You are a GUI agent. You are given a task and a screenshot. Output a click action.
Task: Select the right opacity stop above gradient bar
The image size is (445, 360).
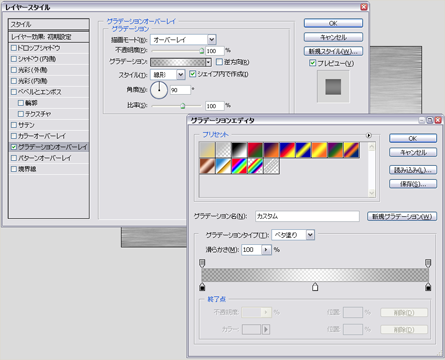tap(428, 263)
